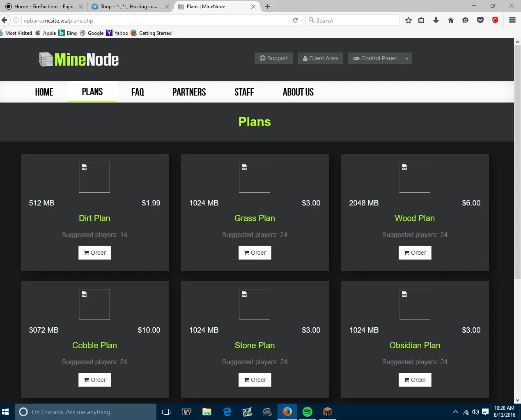
Task: Expand the Control Panel dropdown arrow
Action: [407, 58]
